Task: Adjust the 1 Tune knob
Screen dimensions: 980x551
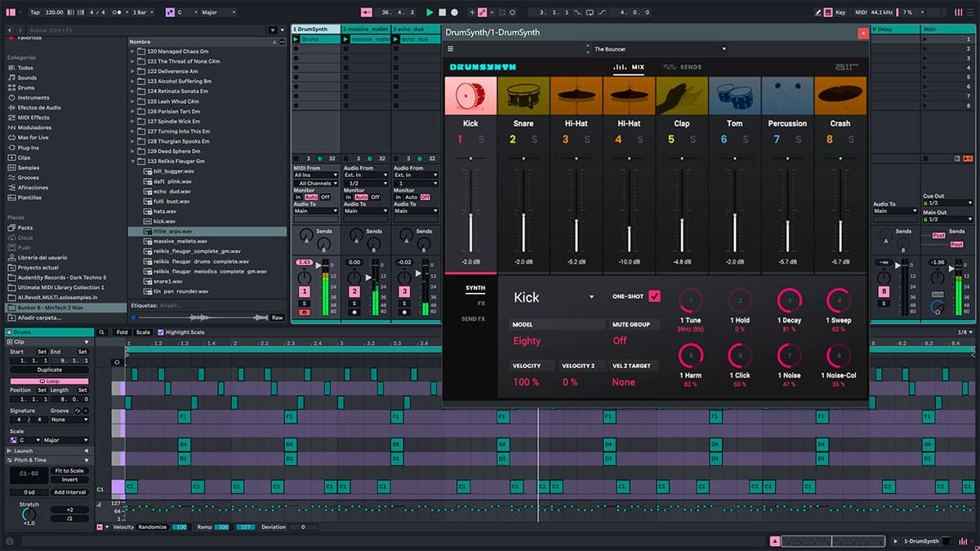Action: 690,301
